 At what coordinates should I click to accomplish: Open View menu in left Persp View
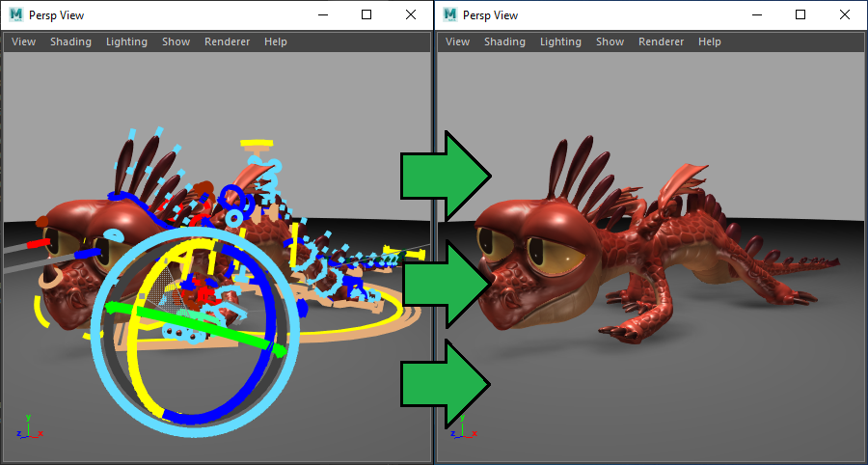23,41
